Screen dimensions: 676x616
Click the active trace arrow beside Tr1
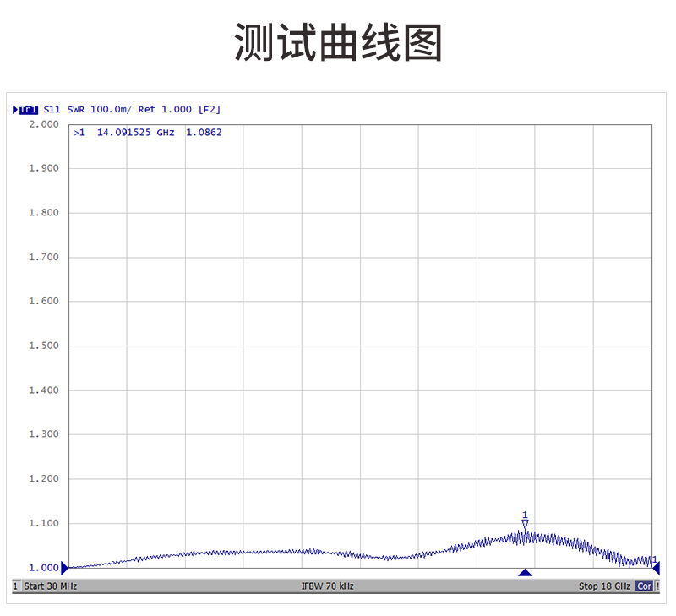coord(15,109)
